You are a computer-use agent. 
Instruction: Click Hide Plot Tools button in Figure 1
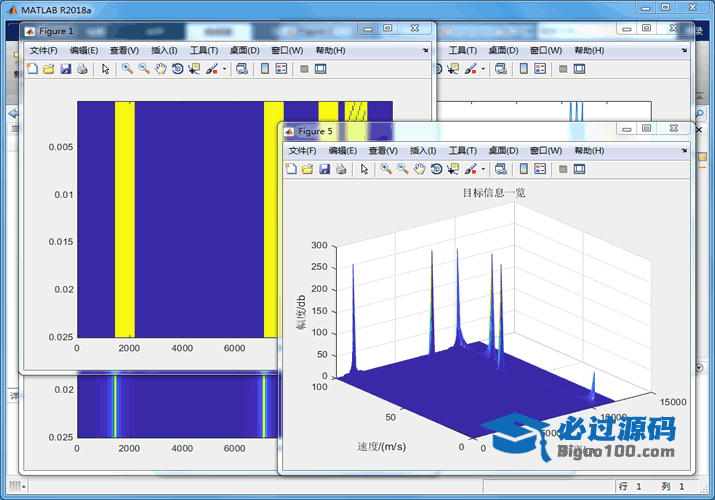click(303, 69)
